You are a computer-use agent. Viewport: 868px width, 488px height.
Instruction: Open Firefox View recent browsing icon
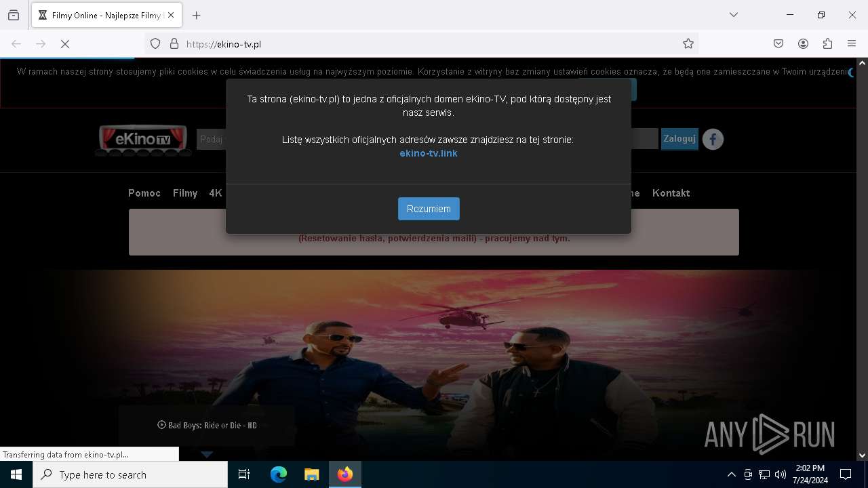tap(14, 15)
